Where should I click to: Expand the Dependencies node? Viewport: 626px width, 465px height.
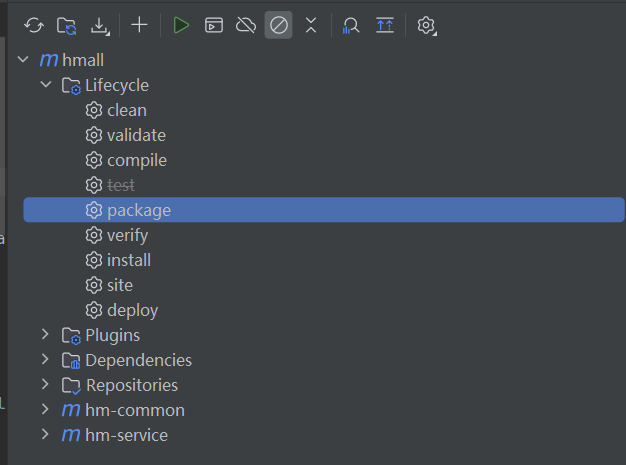(x=46, y=360)
